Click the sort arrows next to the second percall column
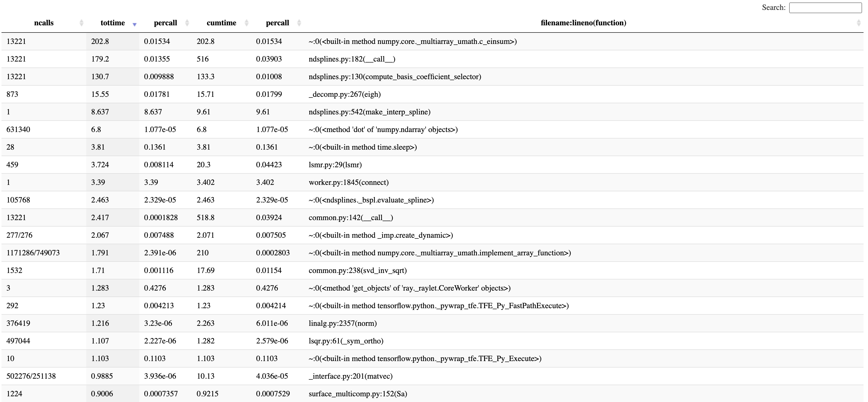This screenshot has width=868, height=402. coord(299,23)
